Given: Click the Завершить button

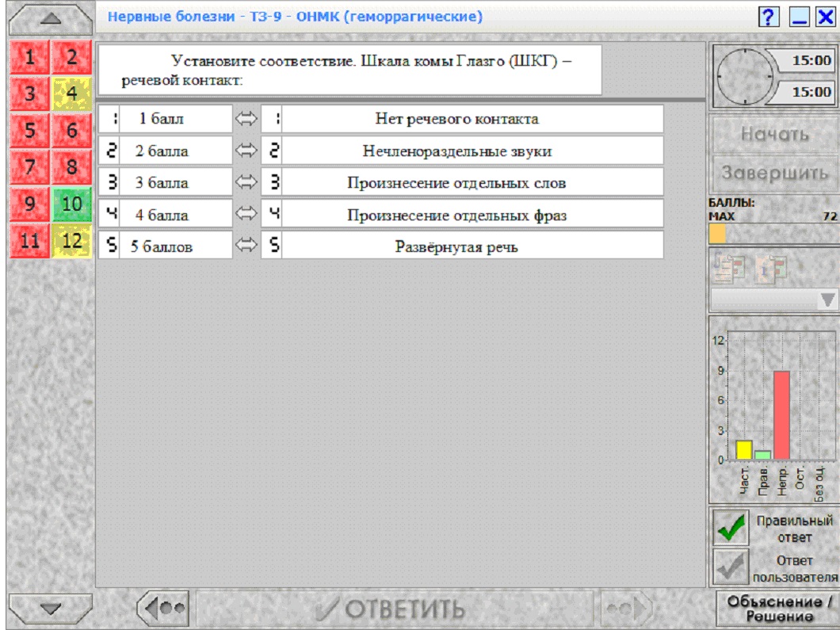Looking at the screenshot, I should (x=775, y=173).
